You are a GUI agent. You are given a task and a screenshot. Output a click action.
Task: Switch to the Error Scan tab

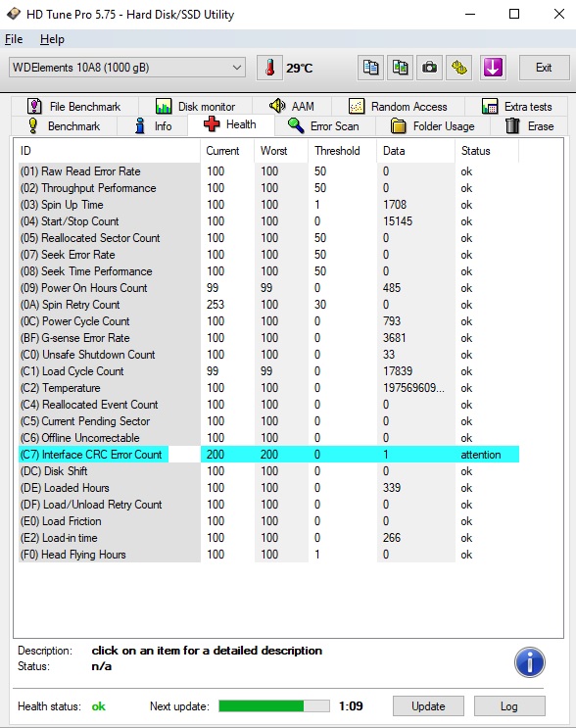(324, 125)
